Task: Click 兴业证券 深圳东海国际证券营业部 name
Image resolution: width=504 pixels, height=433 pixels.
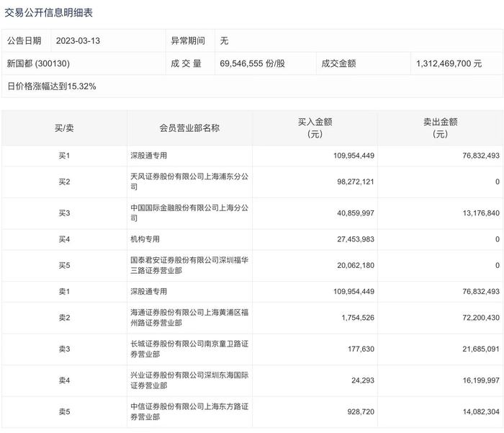Action: point(189,380)
